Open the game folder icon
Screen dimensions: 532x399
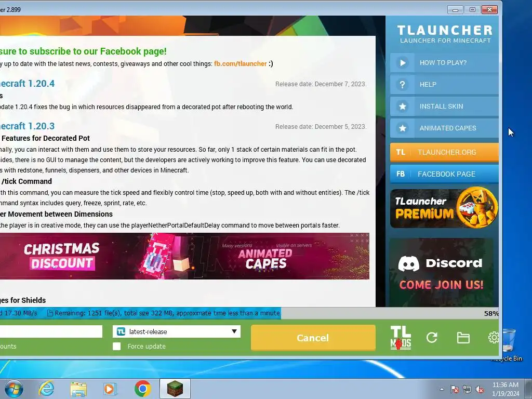coord(463,338)
